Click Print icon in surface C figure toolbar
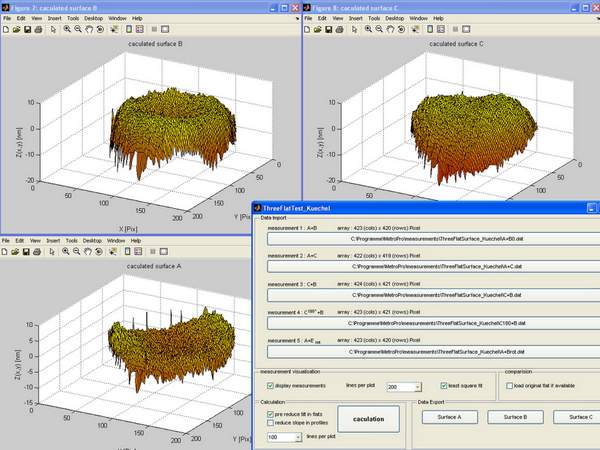Image resolution: width=600 pixels, height=450 pixels. pyautogui.click(x=339, y=29)
